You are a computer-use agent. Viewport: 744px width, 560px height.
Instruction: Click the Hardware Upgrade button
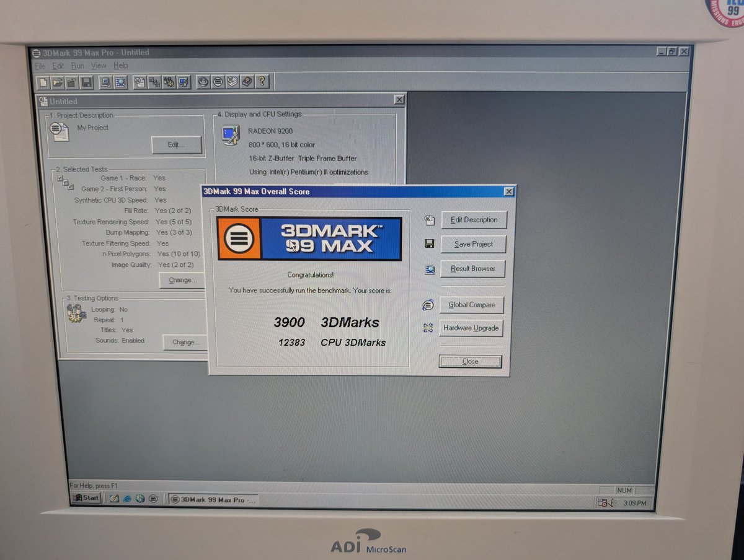click(471, 328)
